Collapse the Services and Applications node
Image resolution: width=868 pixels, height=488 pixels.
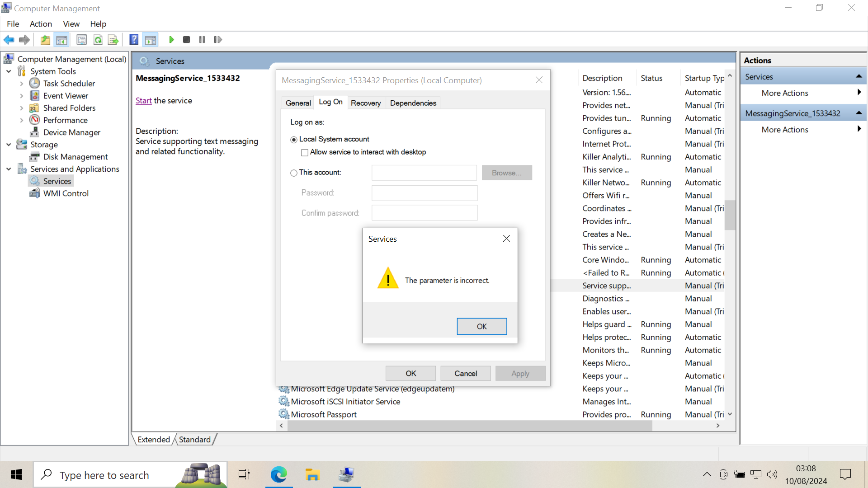tap(9, 169)
